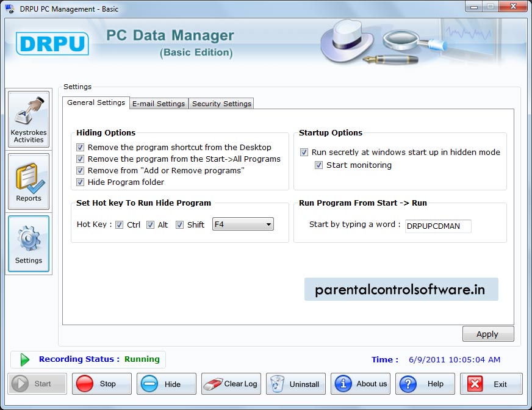Click the Startup Options group heading
The width and height of the screenshot is (532, 410).
click(331, 133)
